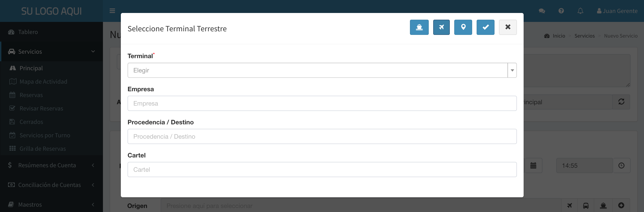Click the airplane airport icon in modal header

(441, 27)
